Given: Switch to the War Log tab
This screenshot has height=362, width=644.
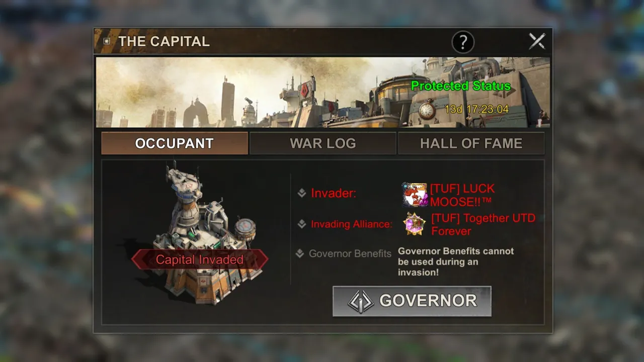Looking at the screenshot, I should (323, 143).
